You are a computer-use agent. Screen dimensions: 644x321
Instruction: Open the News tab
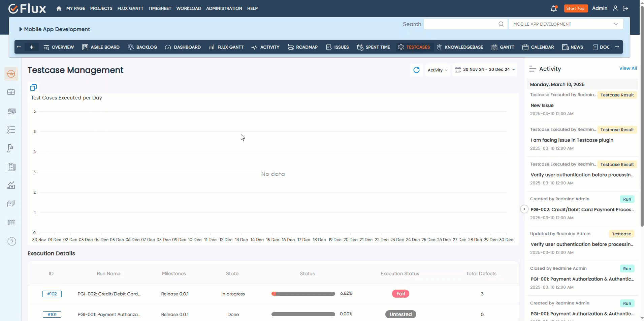[x=573, y=47]
